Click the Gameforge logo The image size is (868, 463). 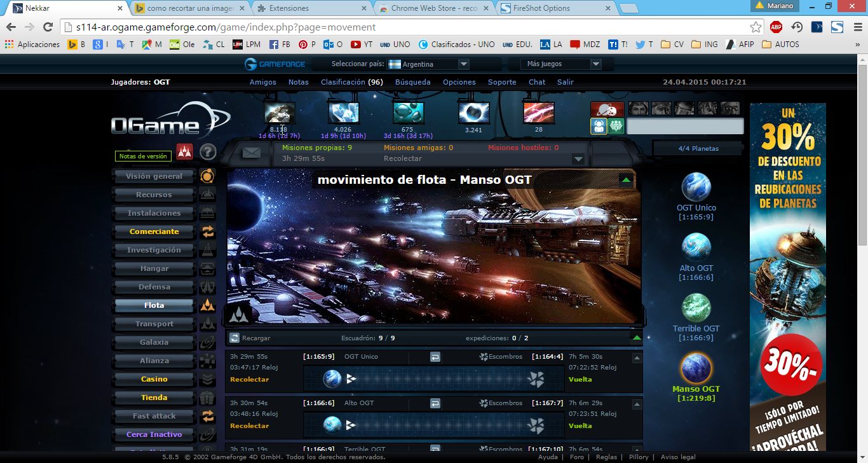[275, 64]
